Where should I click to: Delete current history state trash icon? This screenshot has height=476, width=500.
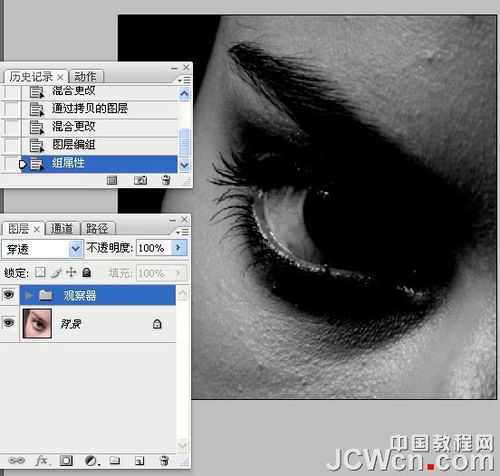click(166, 180)
